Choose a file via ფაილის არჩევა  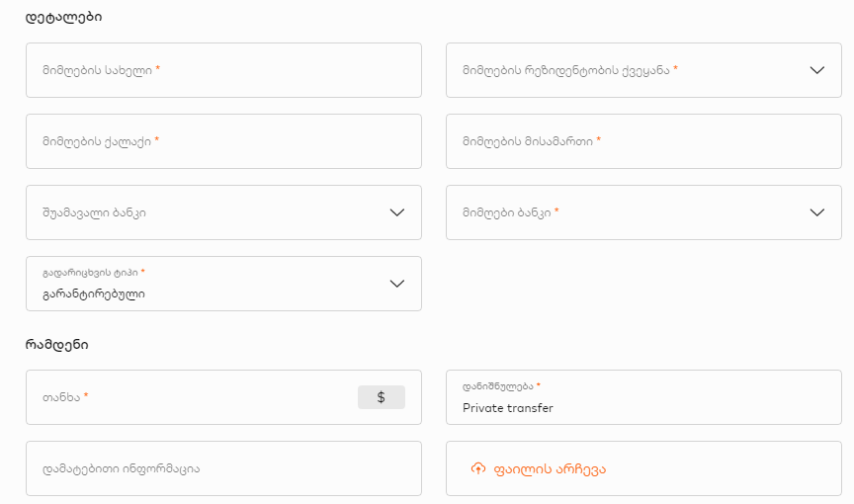[550, 469]
